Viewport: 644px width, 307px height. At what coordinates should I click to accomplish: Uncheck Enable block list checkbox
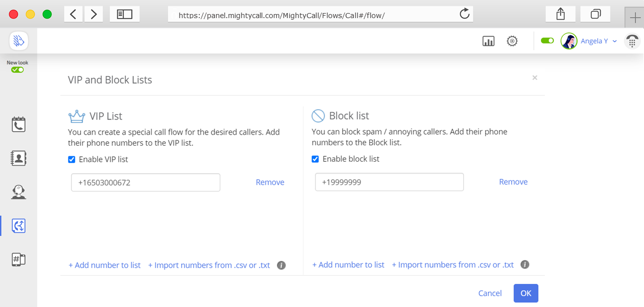click(315, 159)
